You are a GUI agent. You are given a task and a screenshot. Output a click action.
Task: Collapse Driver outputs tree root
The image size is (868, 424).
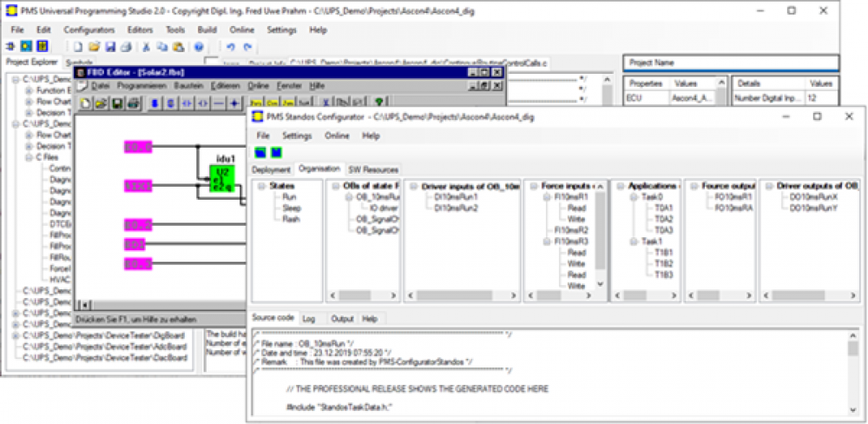(x=769, y=186)
